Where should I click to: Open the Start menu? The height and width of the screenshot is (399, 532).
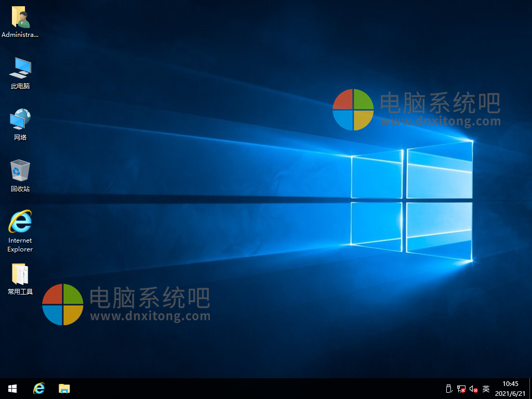click(12, 388)
